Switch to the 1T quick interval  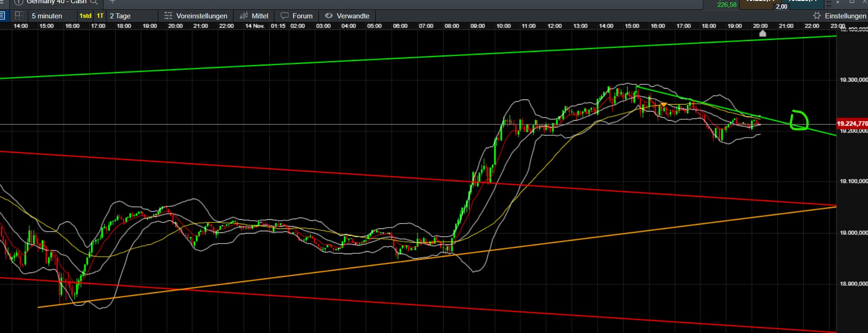click(100, 16)
